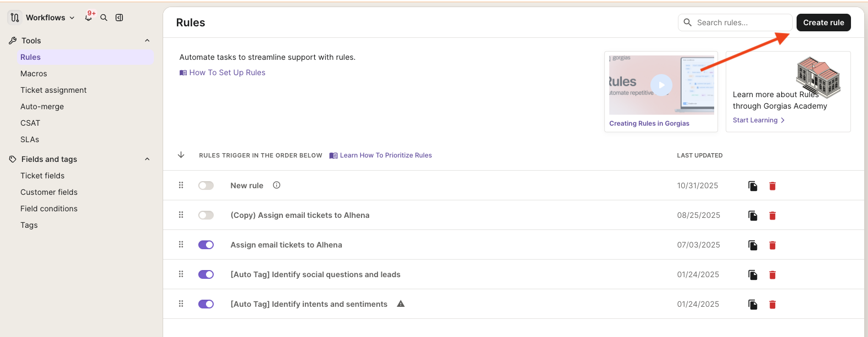This screenshot has width=868, height=337.
Task: Click Start Learning link
Action: 759,120
